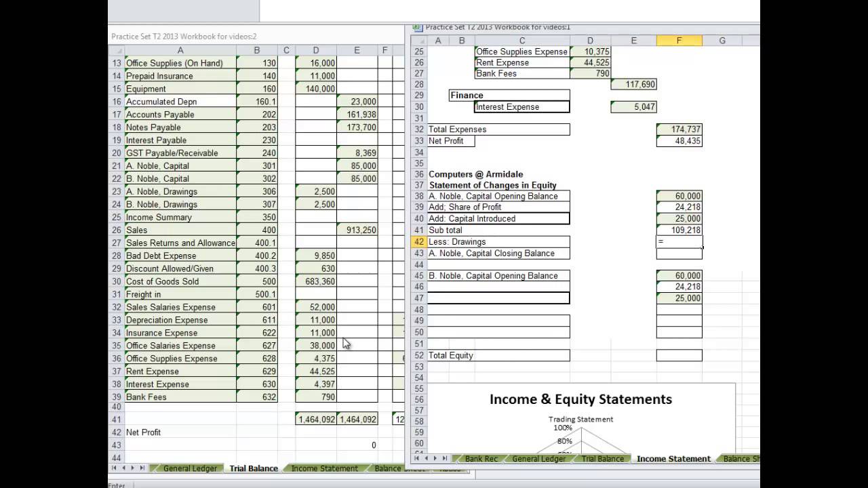Click Interest Expense value 4,397 in left window
This screenshot has width=868, height=488.
pos(316,384)
